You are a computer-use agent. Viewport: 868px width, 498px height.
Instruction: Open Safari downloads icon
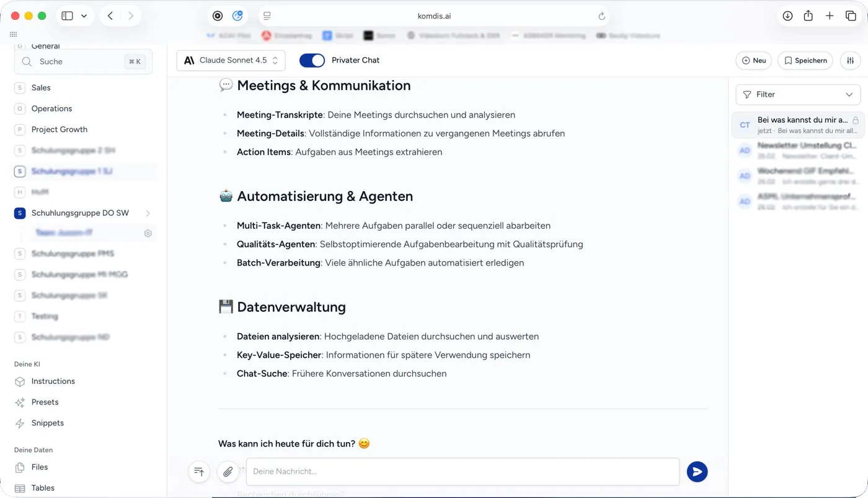787,16
